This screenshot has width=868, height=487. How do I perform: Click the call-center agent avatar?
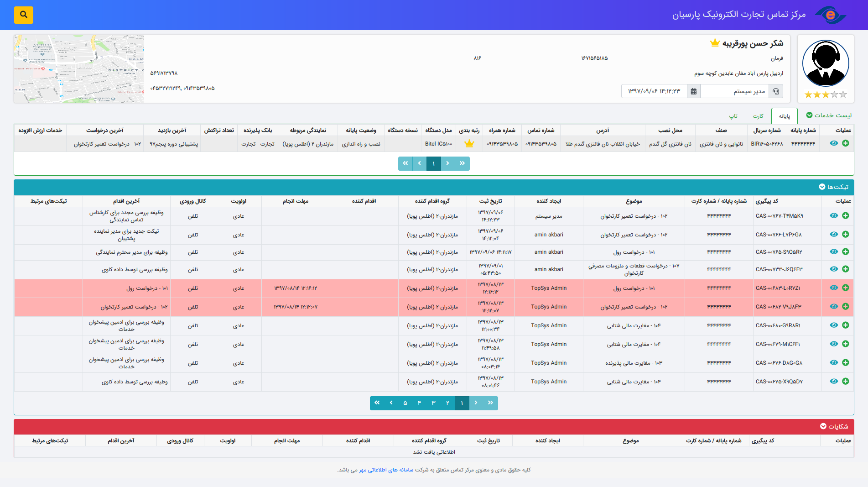[826, 63]
